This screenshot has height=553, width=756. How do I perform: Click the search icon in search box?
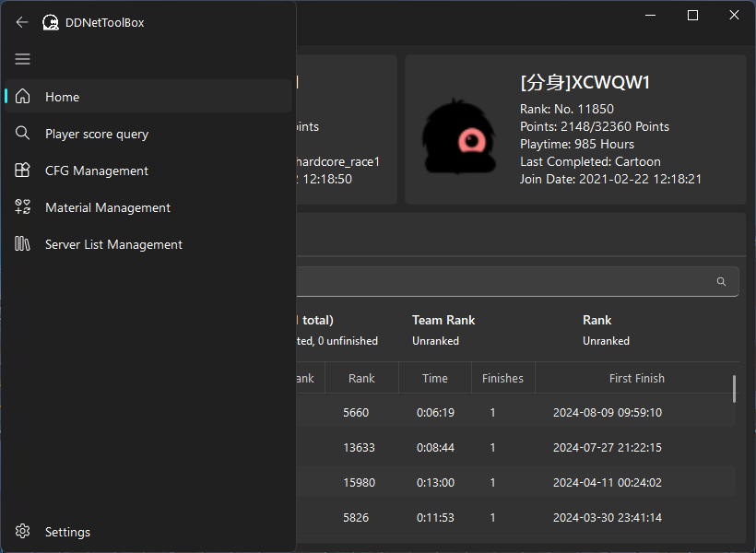coord(721,281)
